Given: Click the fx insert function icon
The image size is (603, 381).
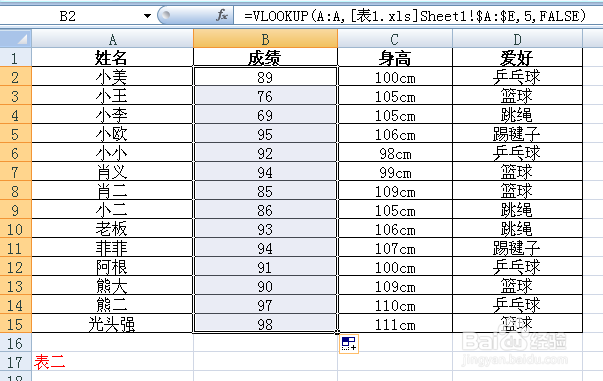Looking at the screenshot, I should click(222, 16).
